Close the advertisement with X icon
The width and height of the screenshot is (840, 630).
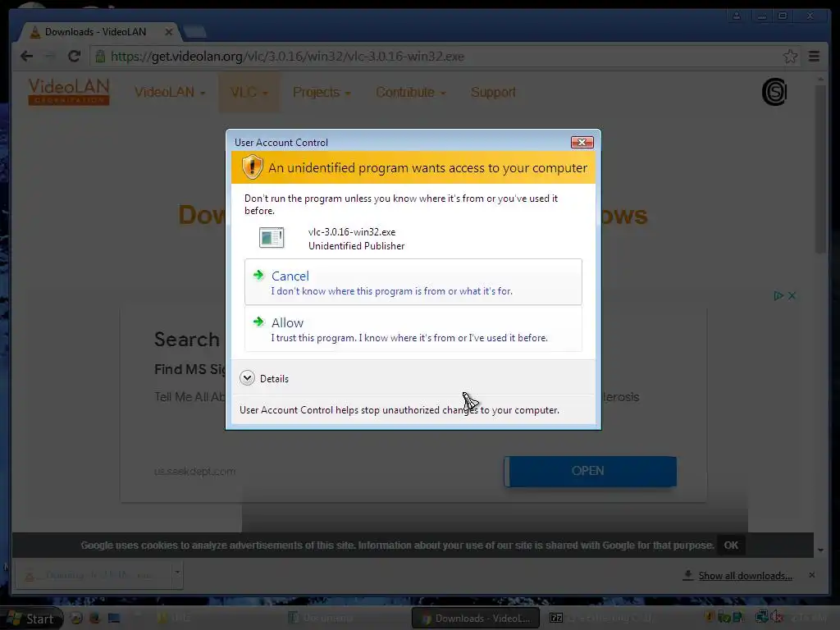point(792,295)
